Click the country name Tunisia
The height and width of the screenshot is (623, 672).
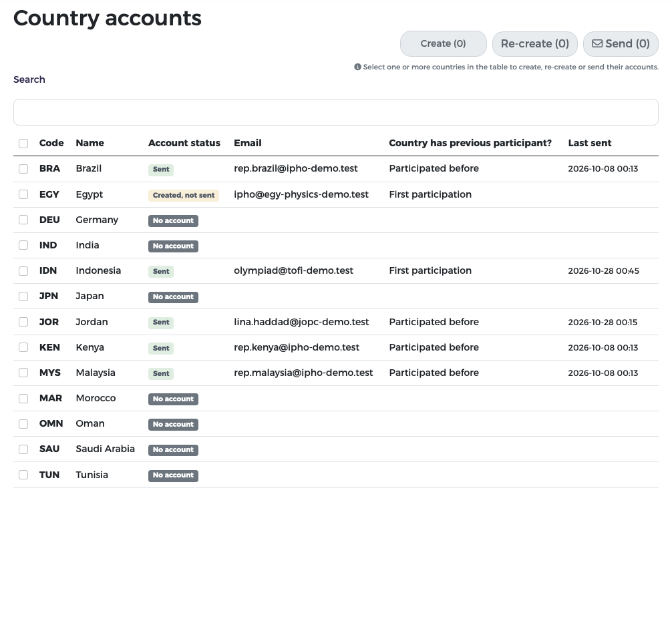point(92,475)
